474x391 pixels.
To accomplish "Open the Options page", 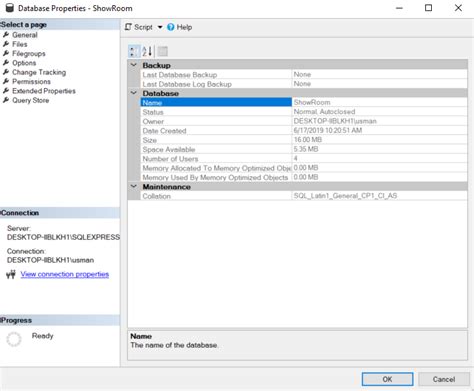I will (x=24, y=63).
